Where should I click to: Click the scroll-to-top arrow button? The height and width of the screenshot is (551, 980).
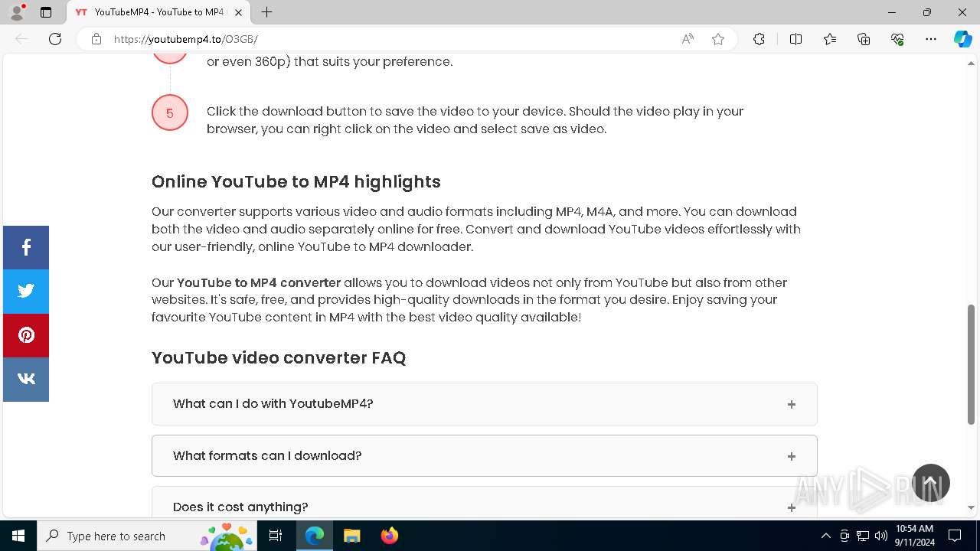[x=931, y=483]
